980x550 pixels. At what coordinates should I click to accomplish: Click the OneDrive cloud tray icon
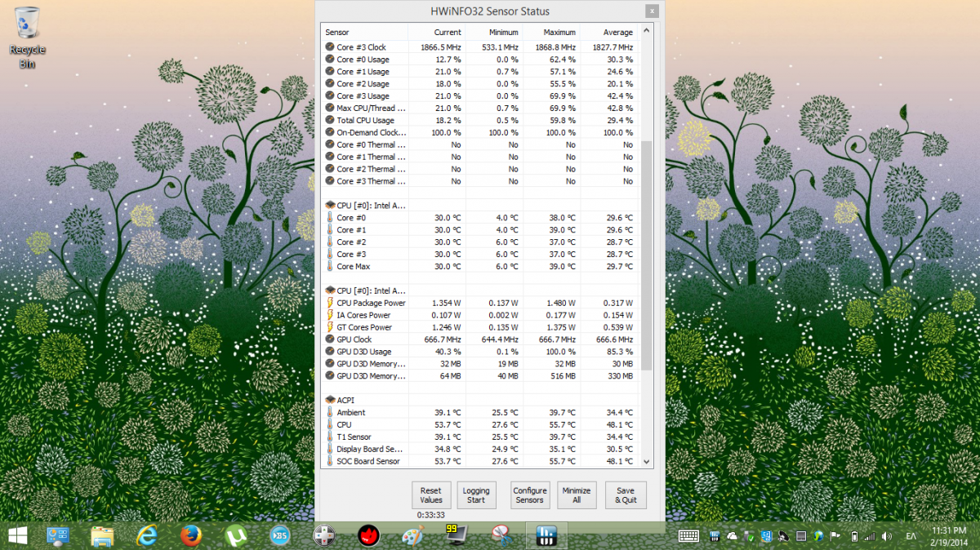point(730,536)
